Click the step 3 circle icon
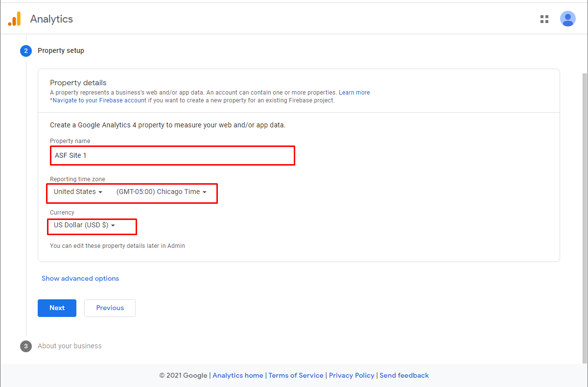 click(26, 346)
